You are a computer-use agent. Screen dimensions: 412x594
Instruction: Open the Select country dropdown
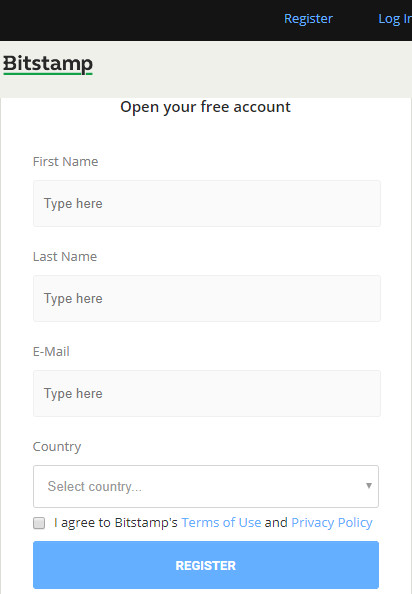[x=206, y=486]
